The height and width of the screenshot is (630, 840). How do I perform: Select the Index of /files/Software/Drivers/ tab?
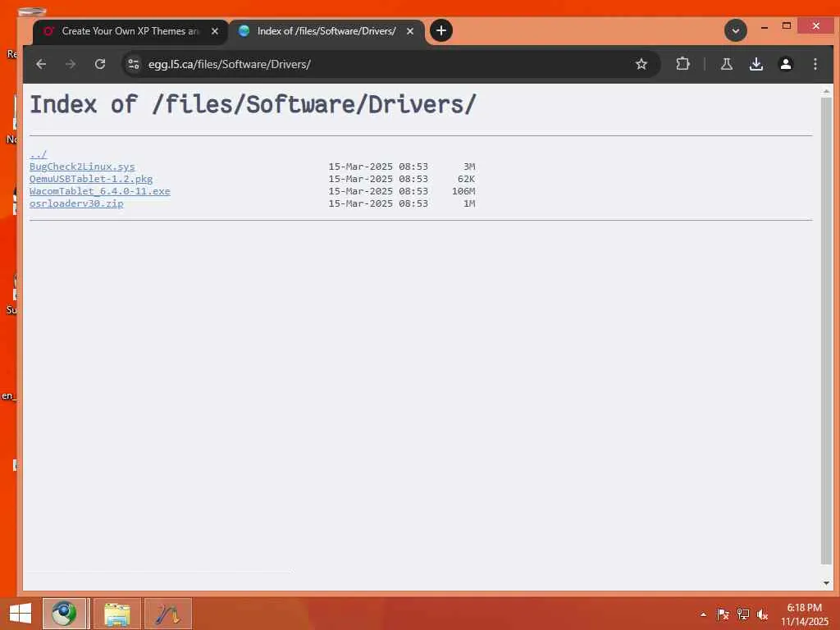pyautogui.click(x=326, y=31)
